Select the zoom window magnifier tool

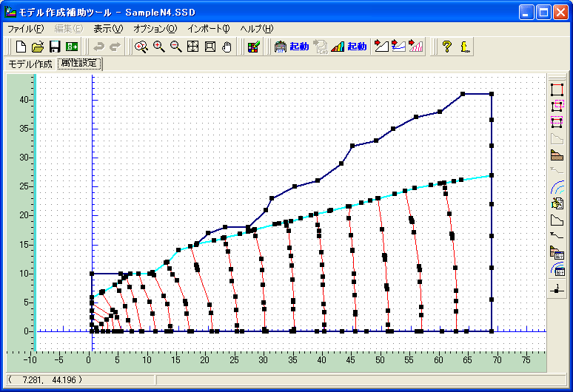[141, 47]
